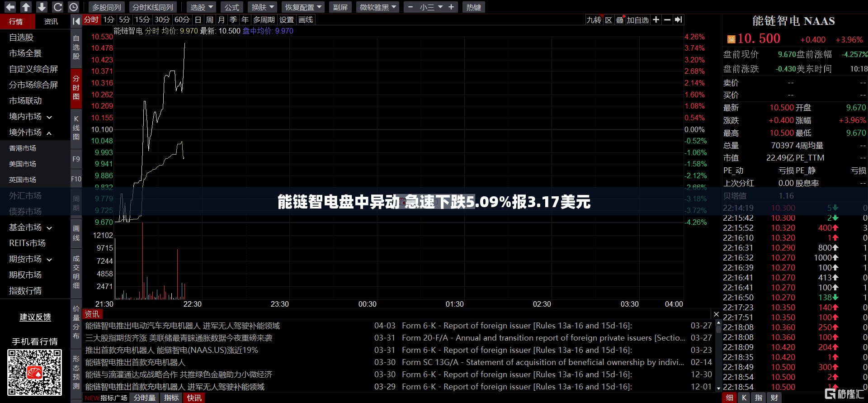Viewport: 868px width, 403px height.
Task: Open the clock history icon
Action: (73, 7)
